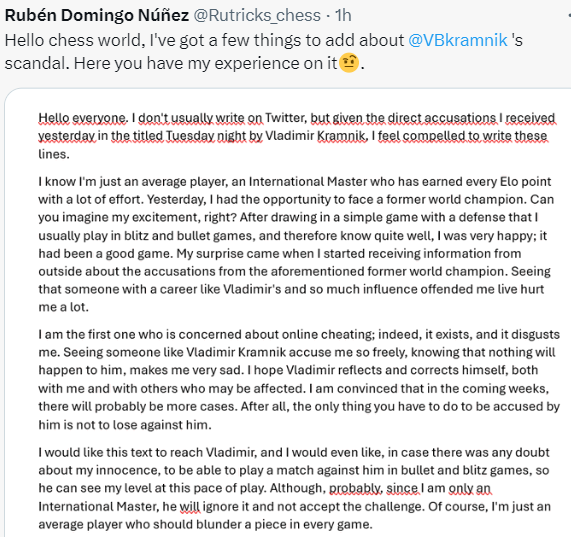Click the underlined word 'yesterday' in the letter
571x537 pixels.
[67, 136]
